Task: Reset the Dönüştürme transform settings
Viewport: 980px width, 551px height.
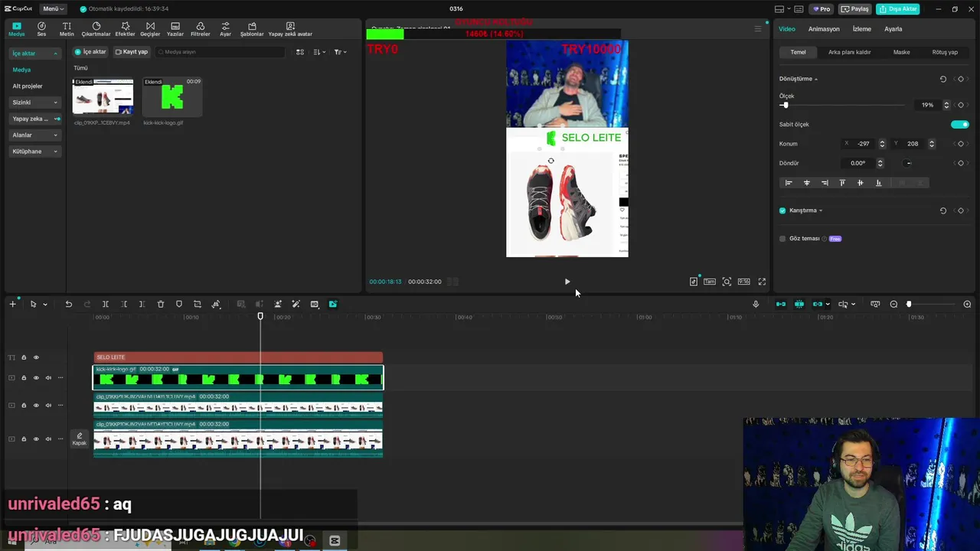Action: pyautogui.click(x=943, y=79)
